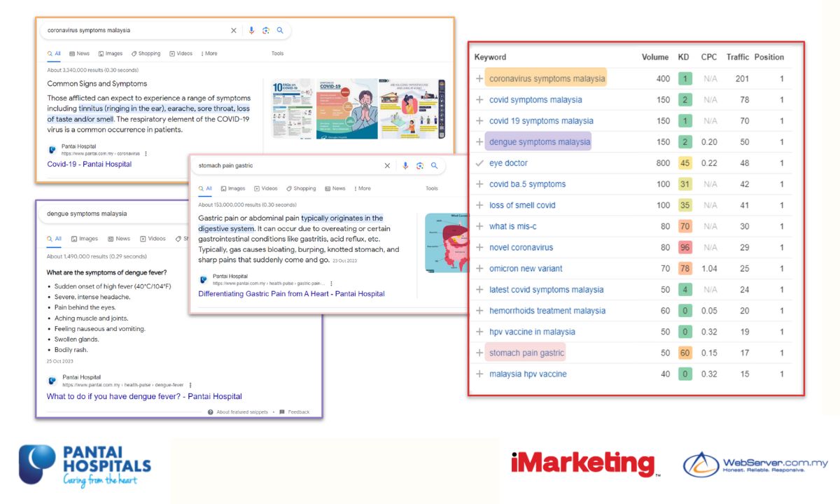
Task: Expand the stomach pain gastric keyword row
Action: (x=479, y=353)
